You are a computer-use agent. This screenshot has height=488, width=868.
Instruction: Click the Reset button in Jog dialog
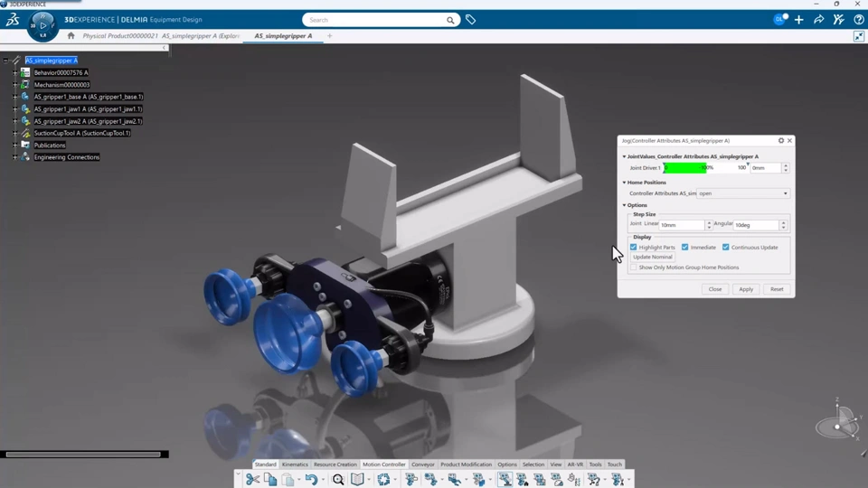coord(777,289)
